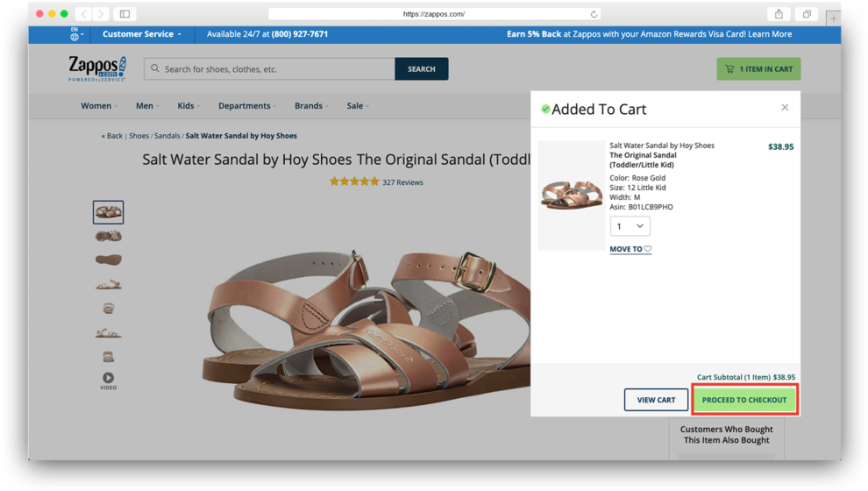868x491 pixels.
Task: Select the fourth side-view thumbnail
Action: (x=108, y=285)
